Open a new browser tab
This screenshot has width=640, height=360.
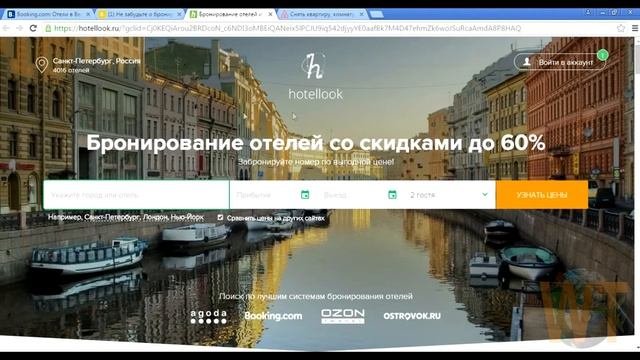tap(376, 14)
